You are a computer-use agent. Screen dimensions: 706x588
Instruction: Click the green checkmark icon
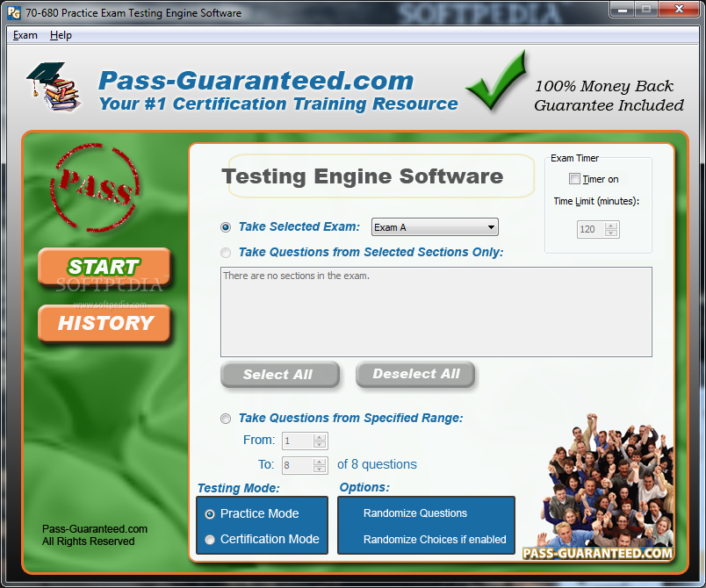pos(496,80)
